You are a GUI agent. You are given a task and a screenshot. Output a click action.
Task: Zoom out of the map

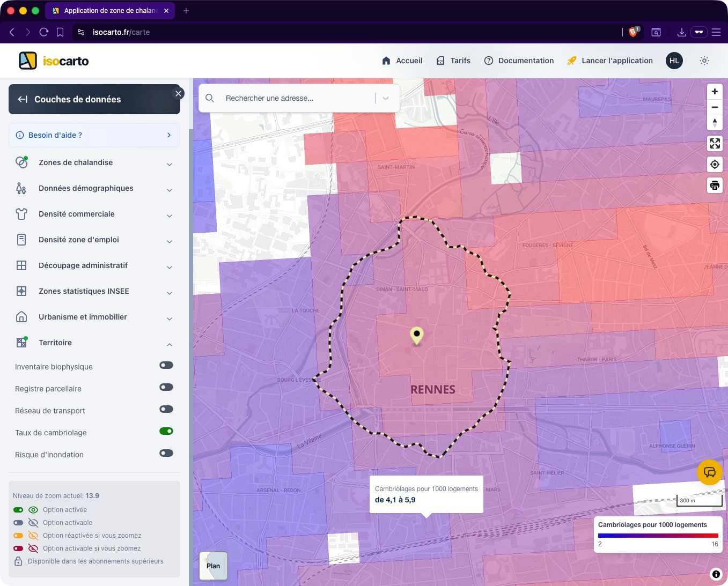[715, 107]
